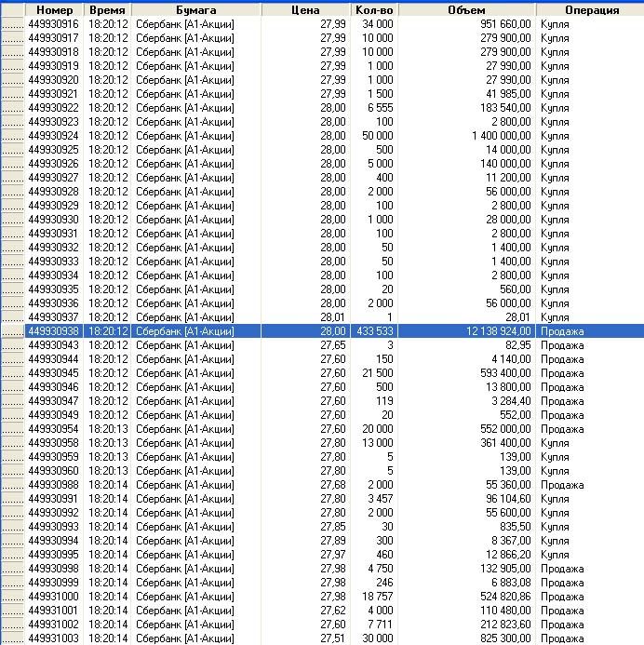Click the Бумага column header

pyautogui.click(x=195, y=10)
